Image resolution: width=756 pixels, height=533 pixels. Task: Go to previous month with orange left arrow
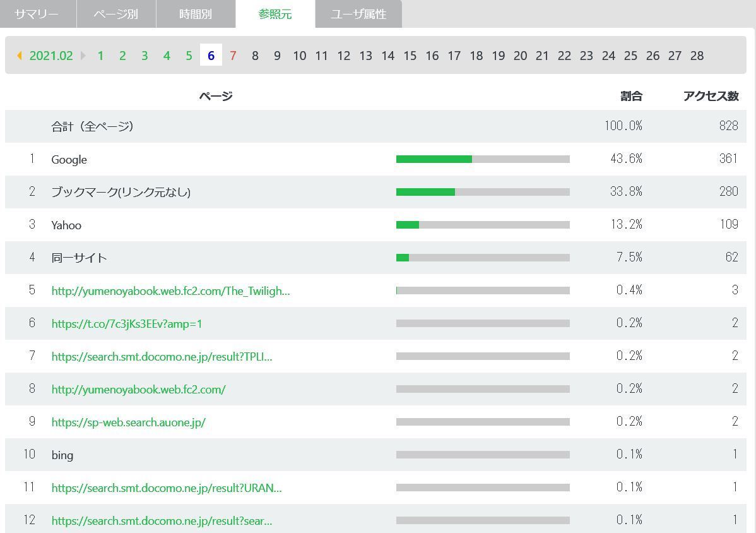(x=20, y=56)
